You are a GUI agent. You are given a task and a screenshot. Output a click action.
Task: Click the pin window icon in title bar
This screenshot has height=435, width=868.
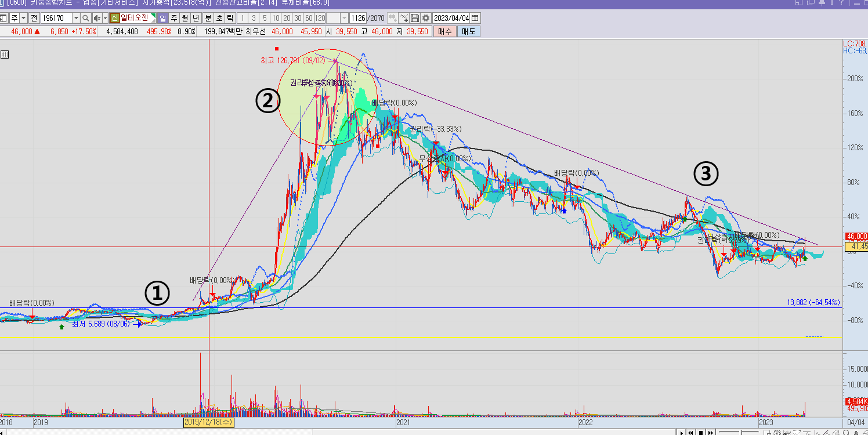coord(822,3)
